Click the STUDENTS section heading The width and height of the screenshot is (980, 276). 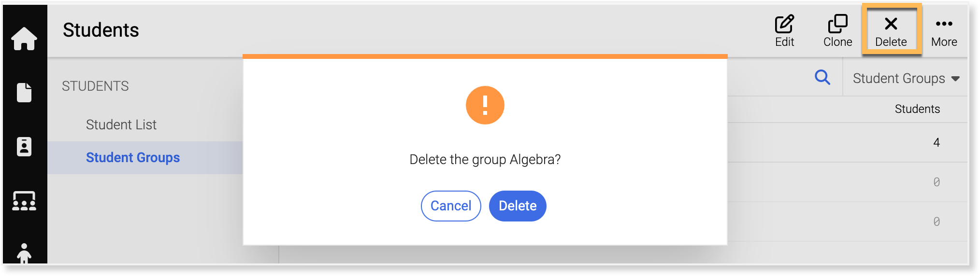(x=95, y=86)
